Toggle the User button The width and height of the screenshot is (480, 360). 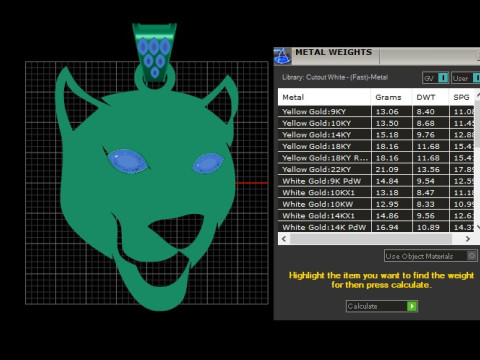(465, 78)
